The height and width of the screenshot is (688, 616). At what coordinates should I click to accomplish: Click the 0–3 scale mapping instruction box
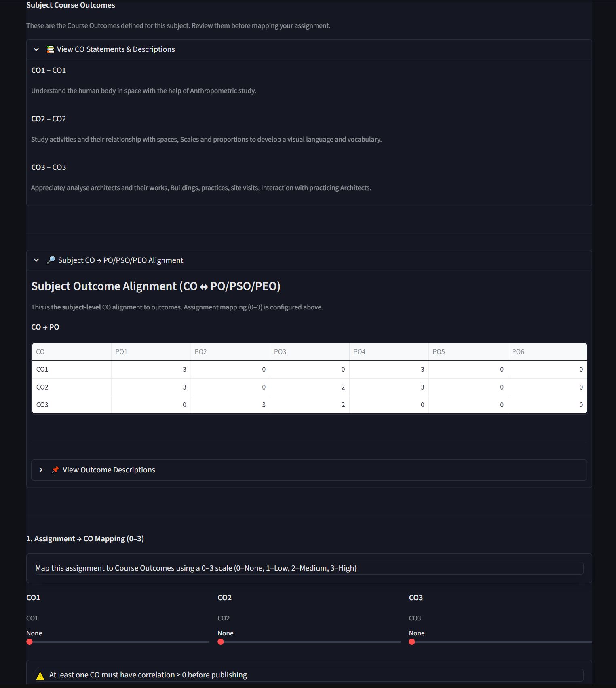click(x=309, y=568)
